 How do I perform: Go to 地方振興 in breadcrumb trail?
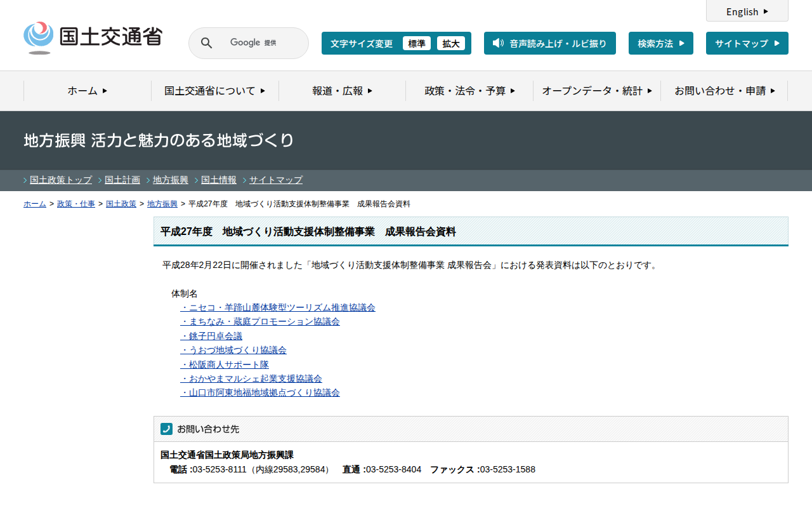click(x=162, y=204)
